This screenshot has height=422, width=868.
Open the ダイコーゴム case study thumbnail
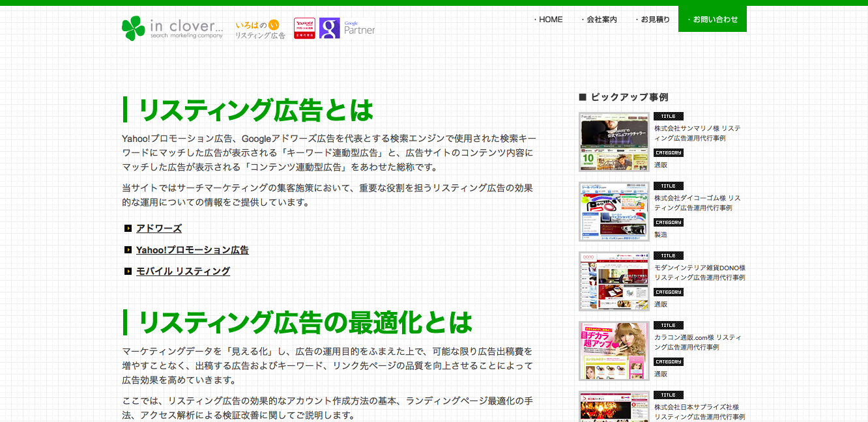pyautogui.click(x=614, y=212)
